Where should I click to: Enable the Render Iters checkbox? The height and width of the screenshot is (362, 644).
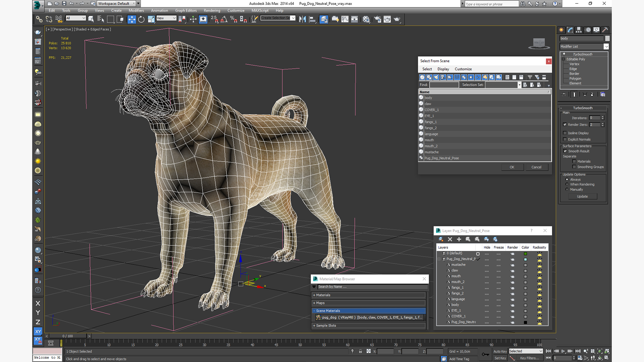tap(565, 125)
